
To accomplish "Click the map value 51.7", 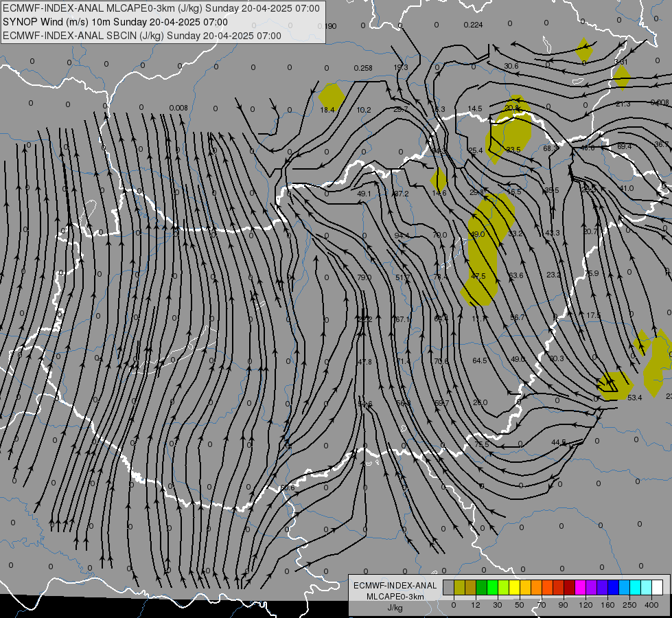I will point(402,278).
